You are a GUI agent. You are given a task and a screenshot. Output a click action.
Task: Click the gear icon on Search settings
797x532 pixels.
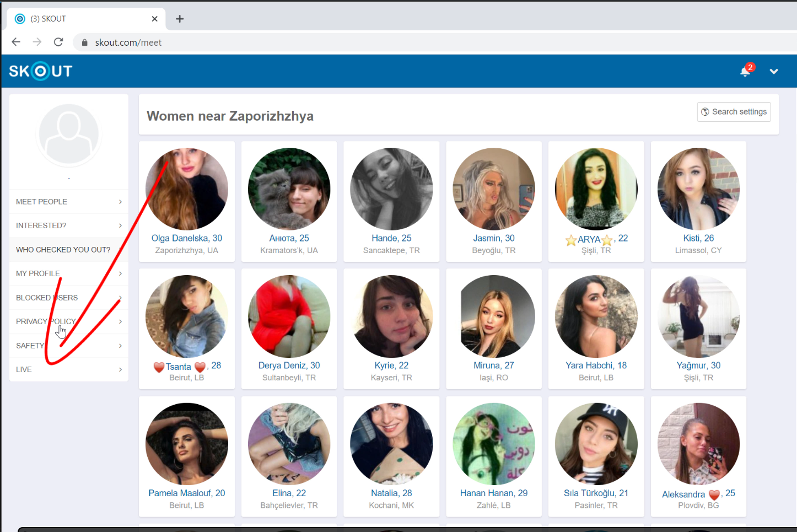pyautogui.click(x=705, y=112)
